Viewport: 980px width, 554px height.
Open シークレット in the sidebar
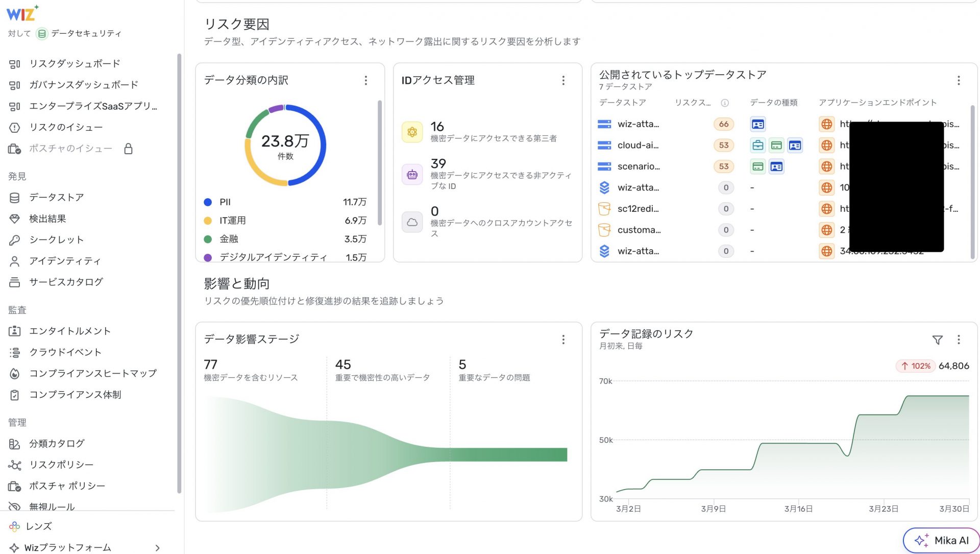[56, 239]
